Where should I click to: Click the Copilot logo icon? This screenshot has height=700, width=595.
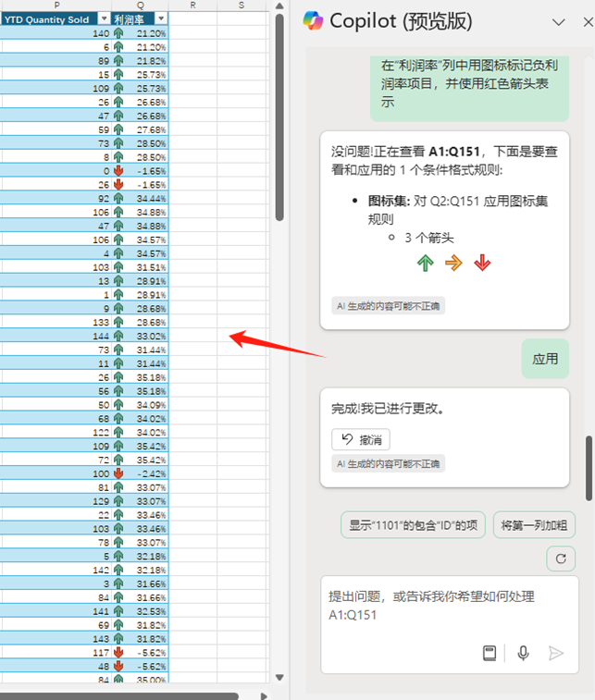pos(313,21)
